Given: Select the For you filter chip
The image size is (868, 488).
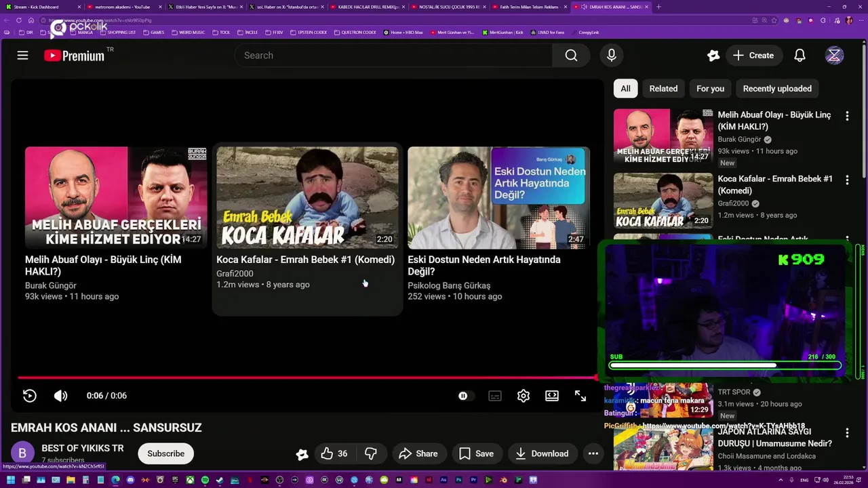Looking at the screenshot, I should pyautogui.click(x=710, y=89).
